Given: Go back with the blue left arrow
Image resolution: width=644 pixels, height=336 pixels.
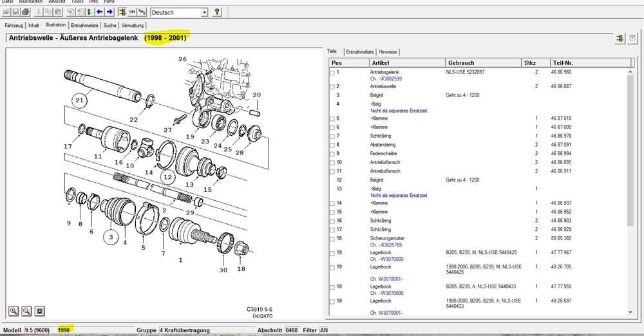Looking at the screenshot, I should 99,12.
